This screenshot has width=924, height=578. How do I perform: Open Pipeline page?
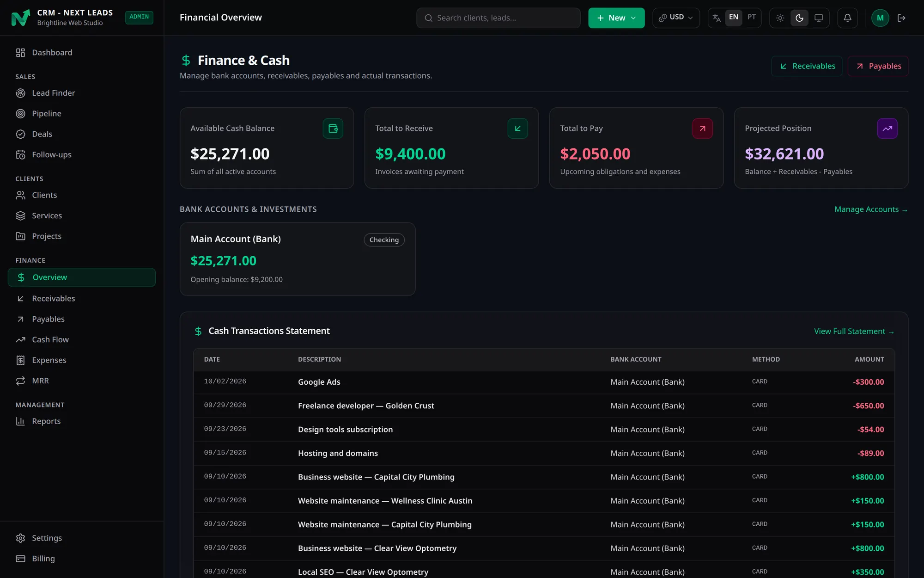(x=82, y=113)
